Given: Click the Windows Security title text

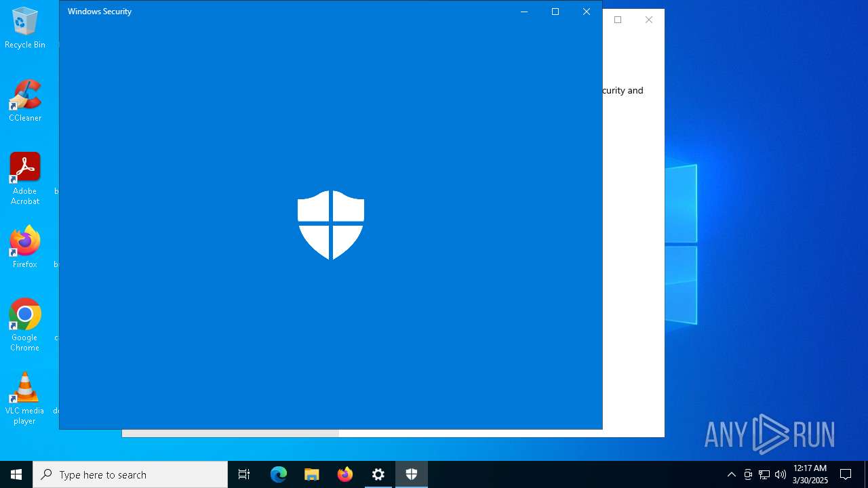Looking at the screenshot, I should pos(100,12).
